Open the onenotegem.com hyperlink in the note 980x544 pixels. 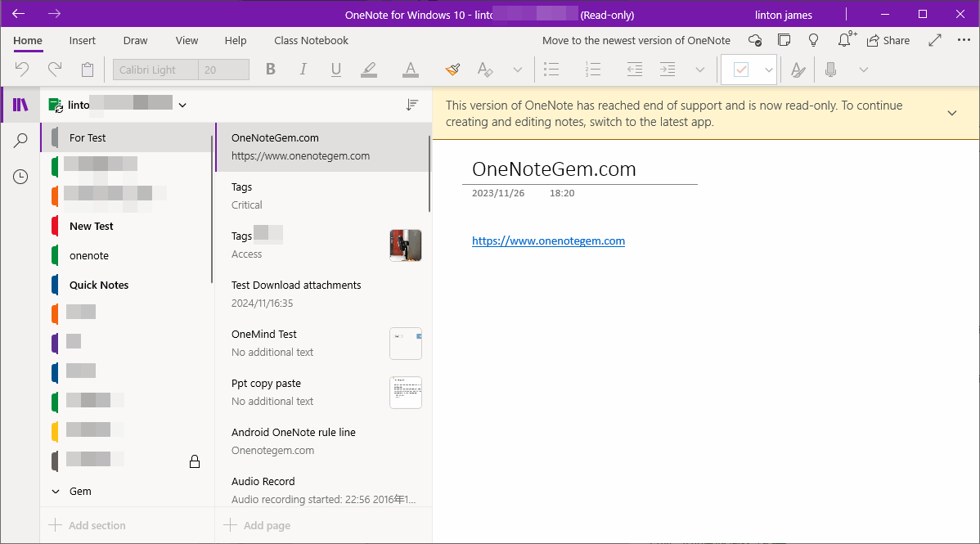tap(548, 241)
